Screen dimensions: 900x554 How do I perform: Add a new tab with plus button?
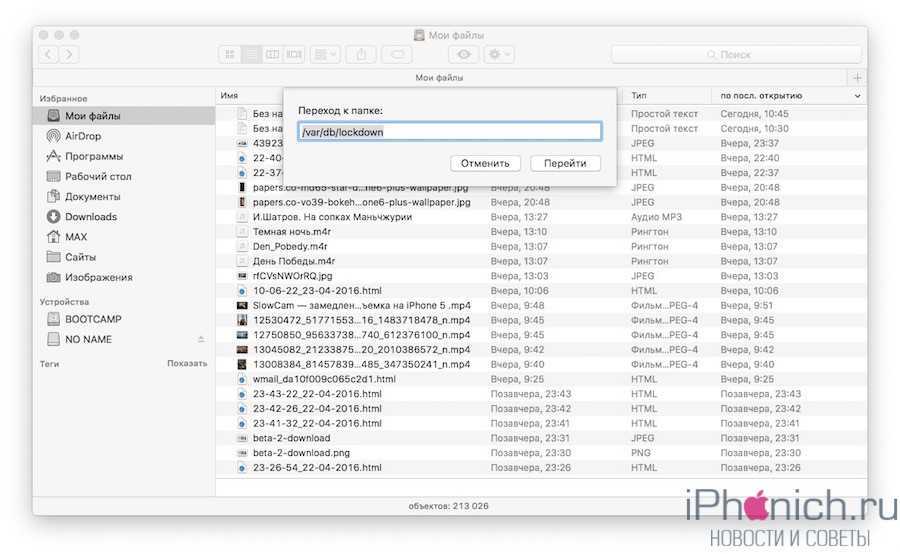pos(856,77)
